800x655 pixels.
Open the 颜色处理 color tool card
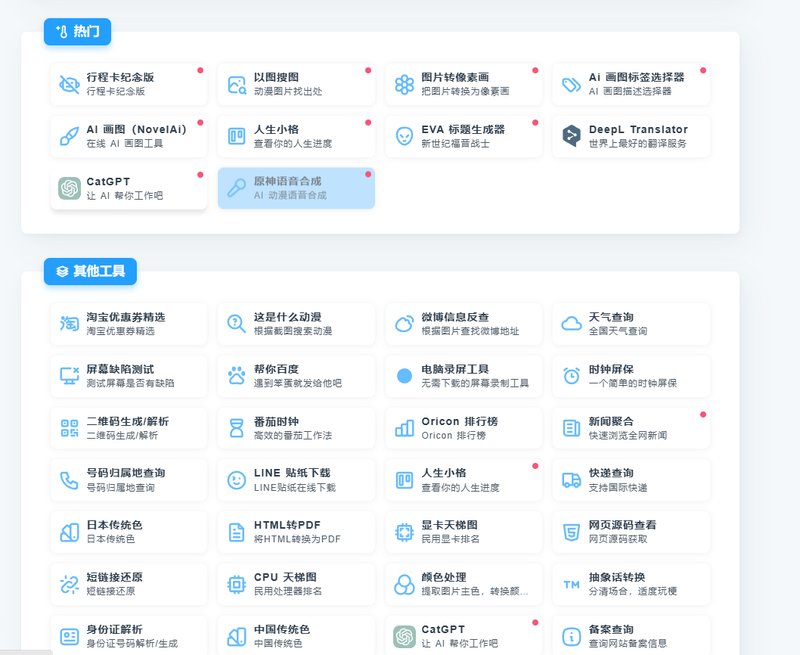tap(464, 584)
